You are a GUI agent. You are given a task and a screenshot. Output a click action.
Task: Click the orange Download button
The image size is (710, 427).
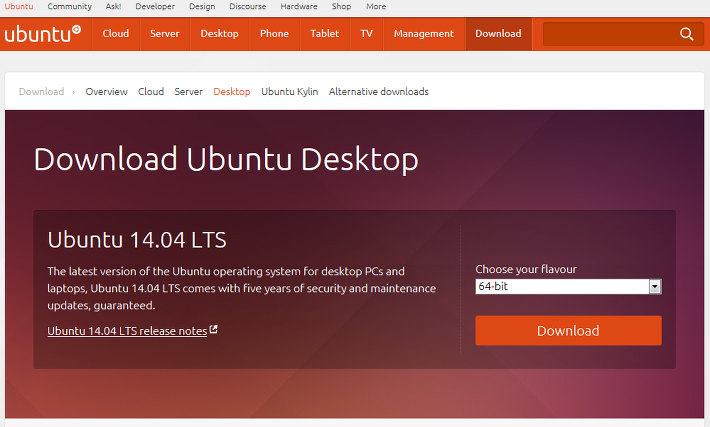coord(568,331)
